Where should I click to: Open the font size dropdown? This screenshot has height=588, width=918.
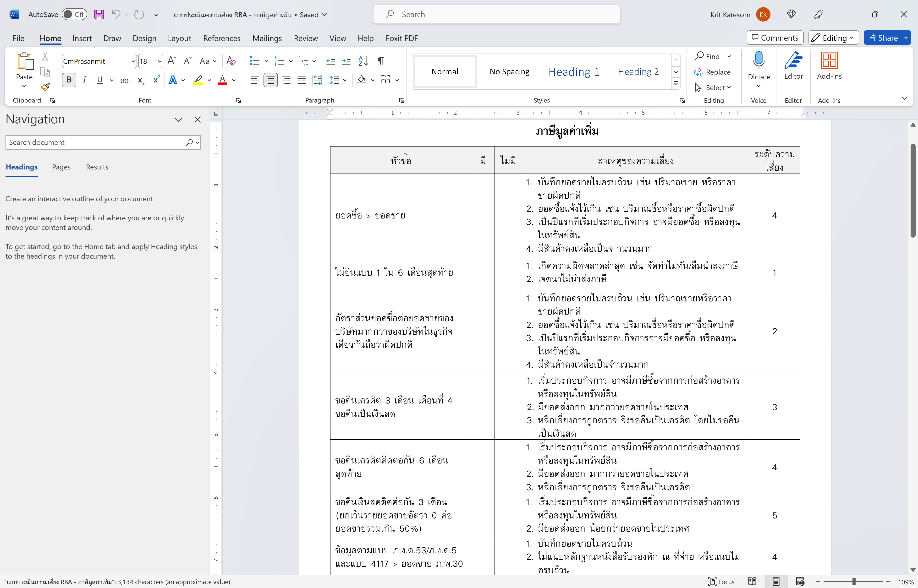click(x=159, y=61)
